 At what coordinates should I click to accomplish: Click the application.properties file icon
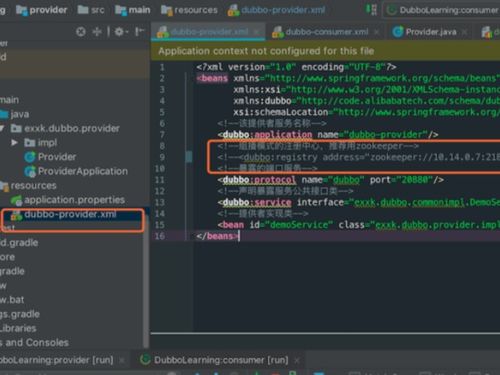tap(16, 200)
